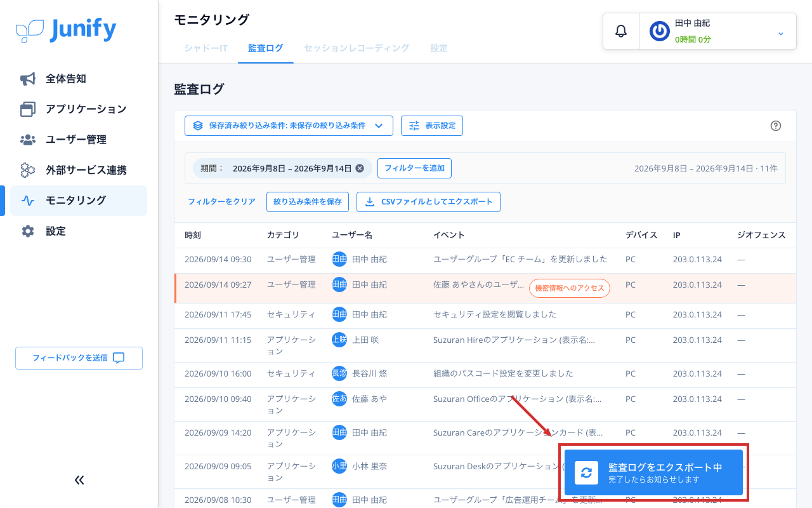Click the refresh icon in export notification
Image resolution: width=812 pixels, height=508 pixels.
click(x=587, y=472)
